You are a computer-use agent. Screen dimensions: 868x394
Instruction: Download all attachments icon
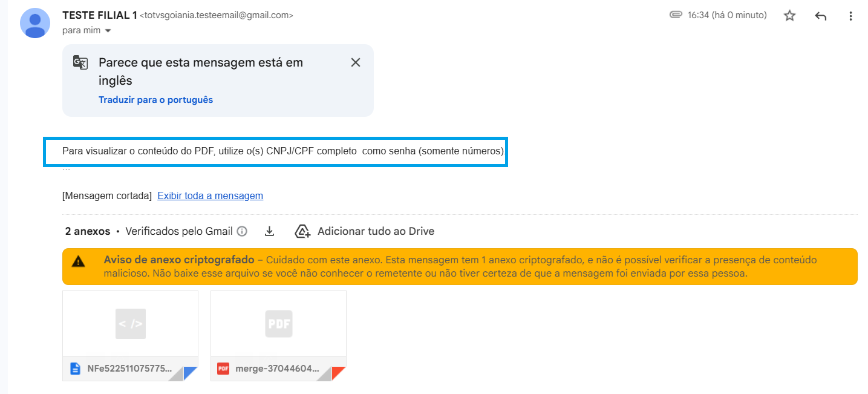point(270,231)
